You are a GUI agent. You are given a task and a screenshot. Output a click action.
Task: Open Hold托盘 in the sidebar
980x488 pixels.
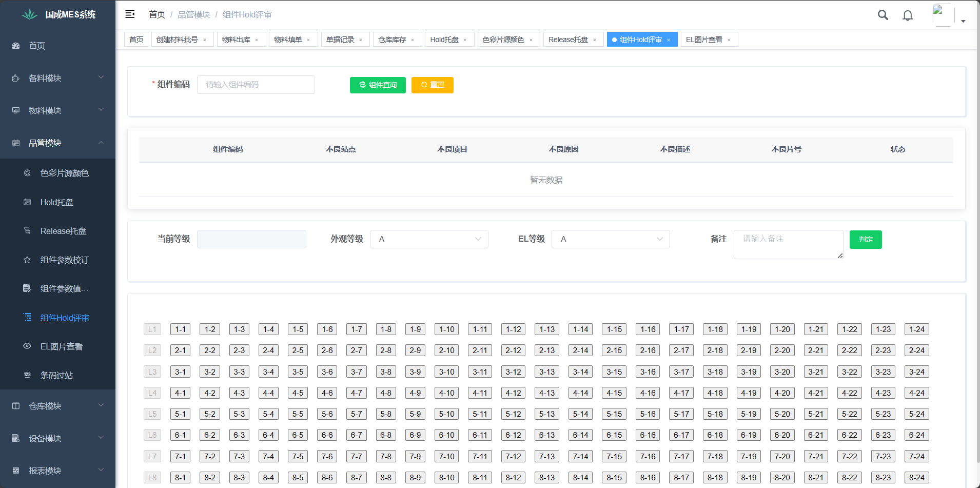point(57,202)
